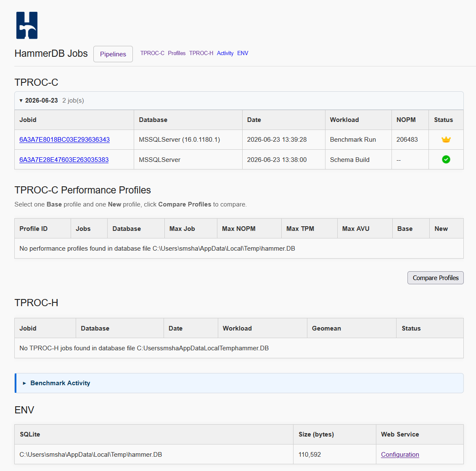Viewport: 476px width, 471px height.
Task: Jump to TPROC-H nav link
Action: click(201, 53)
